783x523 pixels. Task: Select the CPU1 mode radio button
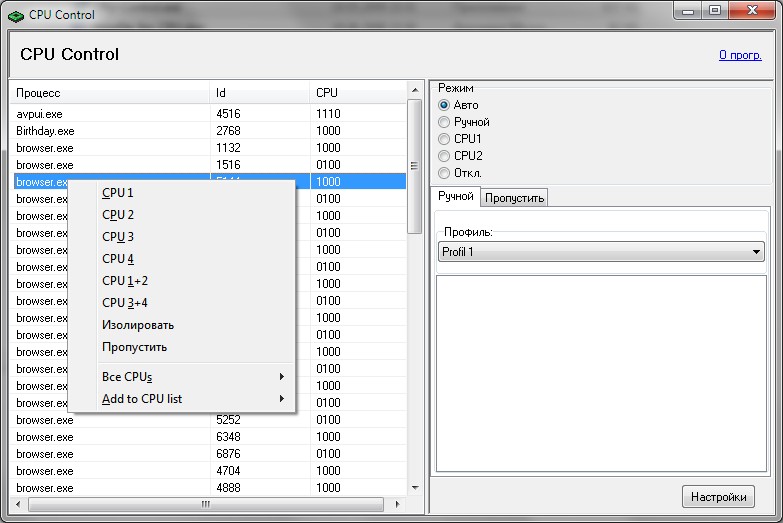443,139
